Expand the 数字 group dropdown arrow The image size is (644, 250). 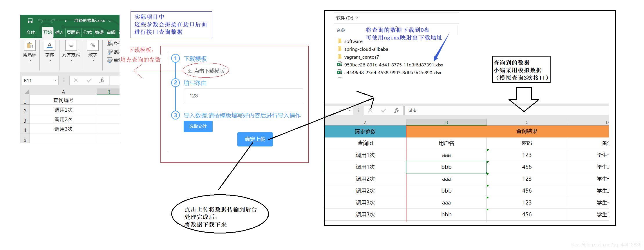point(93,60)
